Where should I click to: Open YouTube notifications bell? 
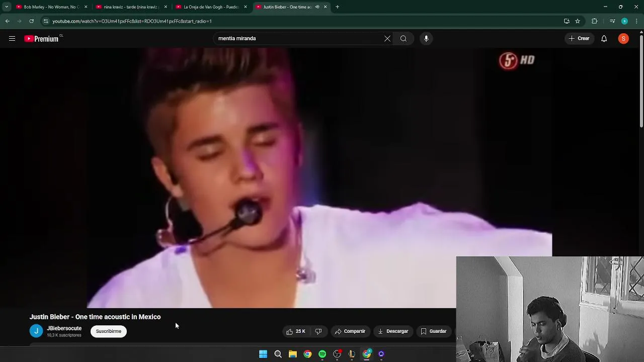604,39
